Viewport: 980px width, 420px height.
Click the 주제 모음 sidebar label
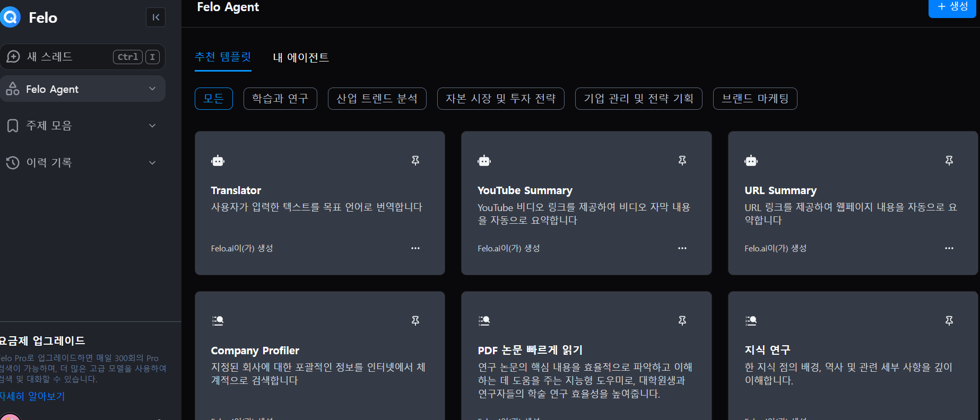point(49,126)
